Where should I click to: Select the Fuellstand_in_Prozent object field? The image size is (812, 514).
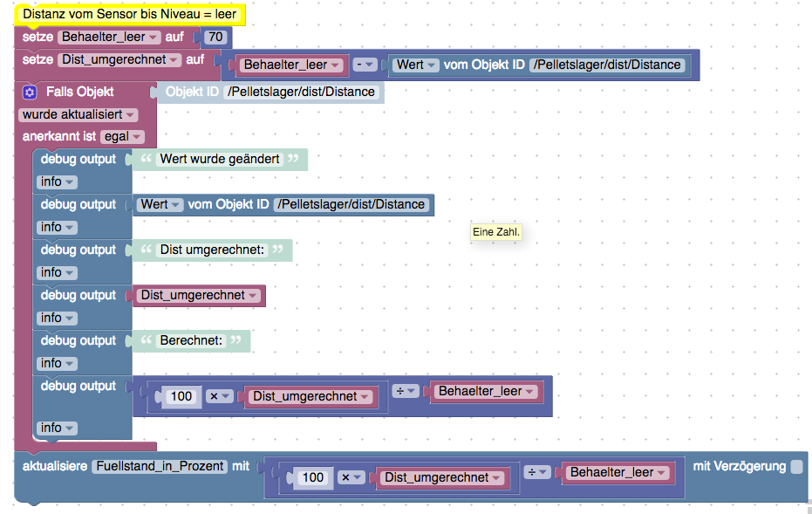point(160,466)
